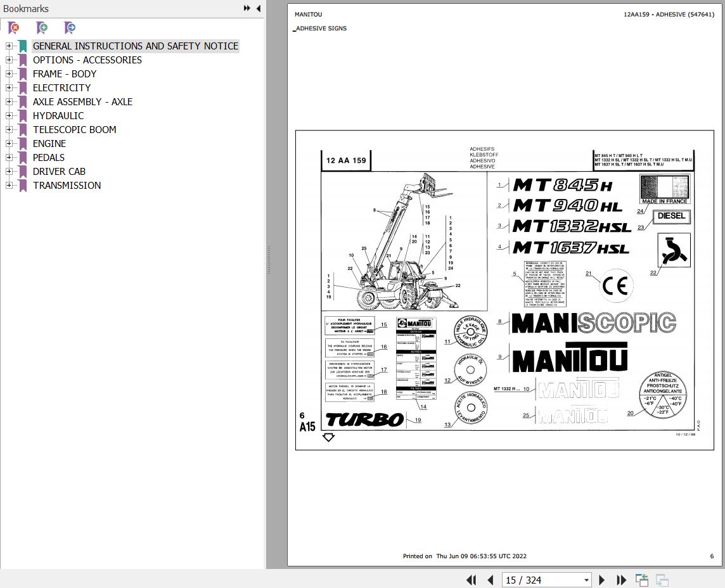Click the MADE IN FRANCE flag decal
Viewport: 725px width, 588px height.
click(665, 189)
